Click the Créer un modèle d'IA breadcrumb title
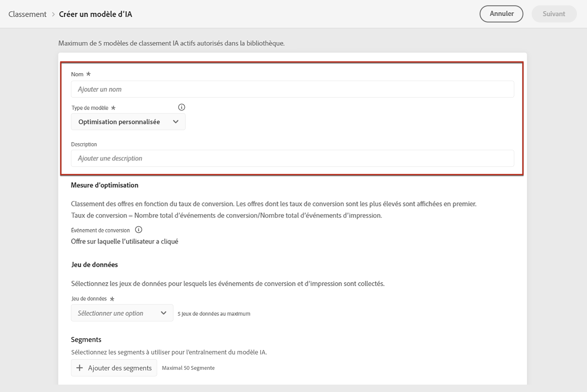587x392 pixels. pos(95,14)
